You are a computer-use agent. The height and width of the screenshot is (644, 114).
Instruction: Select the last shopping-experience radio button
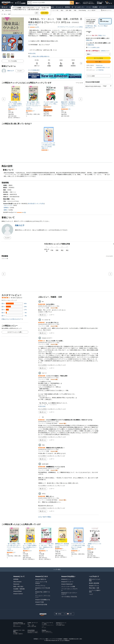click(x=67, y=247)
